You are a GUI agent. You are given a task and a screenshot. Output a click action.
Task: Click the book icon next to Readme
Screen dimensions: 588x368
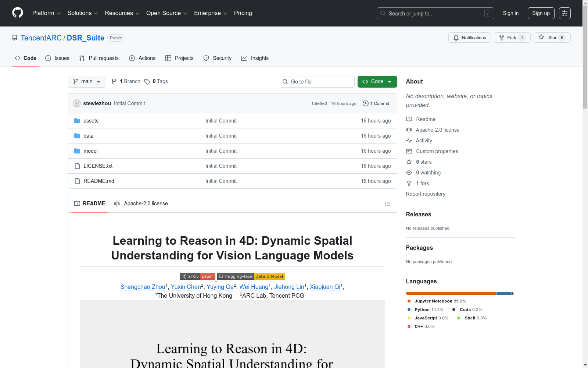(x=409, y=119)
